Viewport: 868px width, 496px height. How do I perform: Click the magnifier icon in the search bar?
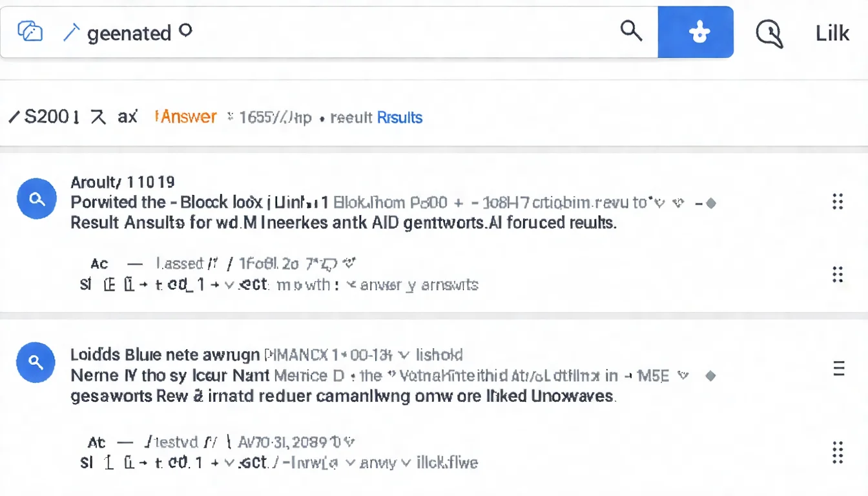(631, 30)
